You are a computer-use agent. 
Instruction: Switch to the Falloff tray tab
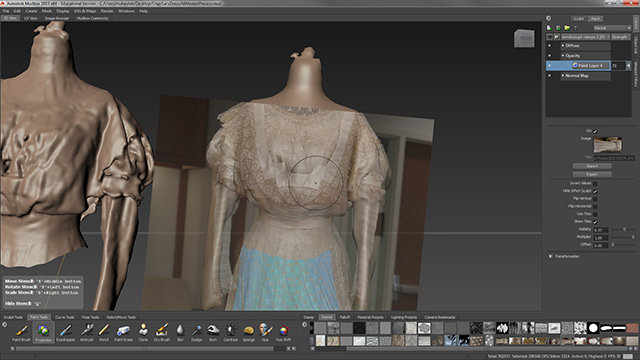click(x=345, y=317)
